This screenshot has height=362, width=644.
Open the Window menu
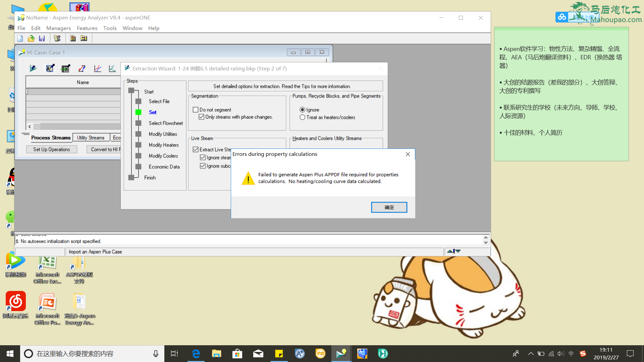[132, 28]
